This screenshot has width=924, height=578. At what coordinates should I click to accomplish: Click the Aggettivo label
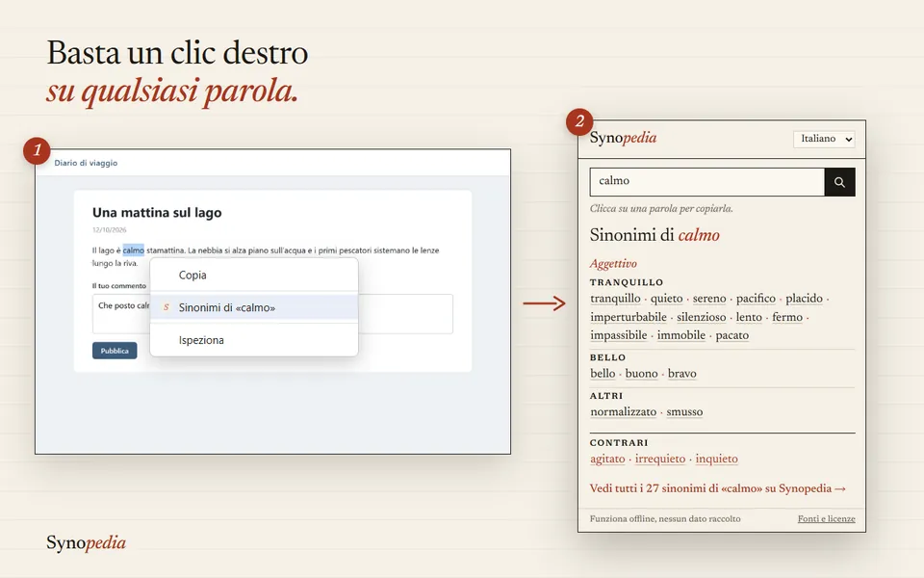[x=613, y=264]
